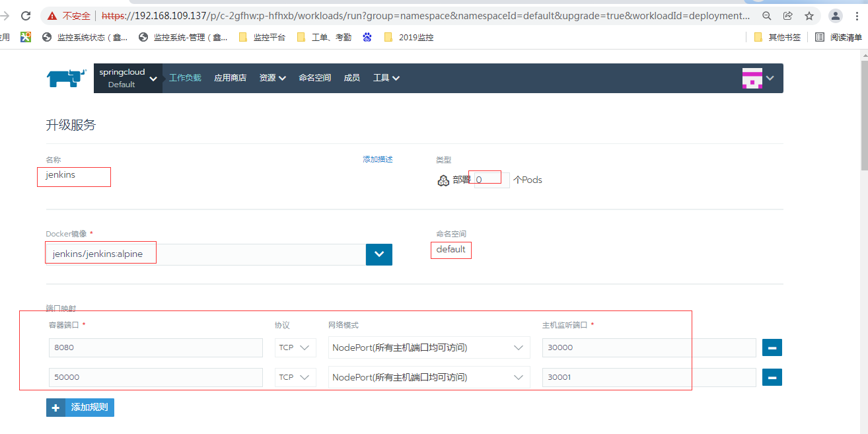
Task: Bookmark this page with the star icon
Action: pyautogui.click(x=809, y=16)
